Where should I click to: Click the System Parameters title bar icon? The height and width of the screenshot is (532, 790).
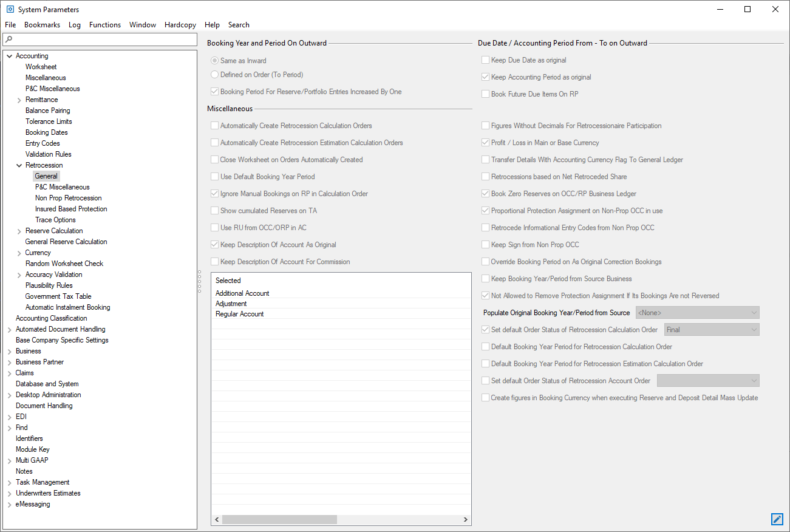click(10, 10)
